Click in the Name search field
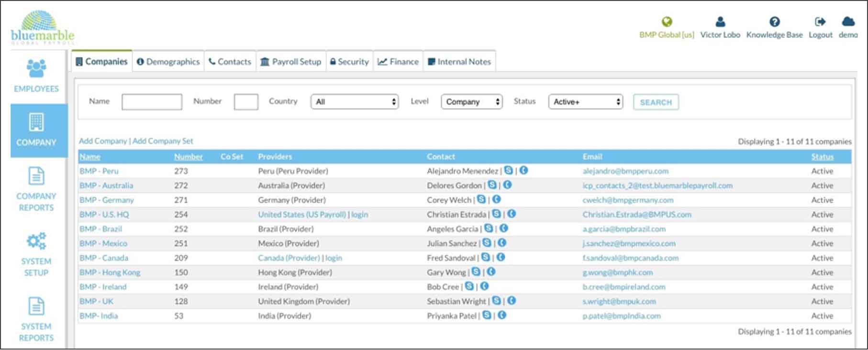This screenshot has width=868, height=350. coord(152,102)
